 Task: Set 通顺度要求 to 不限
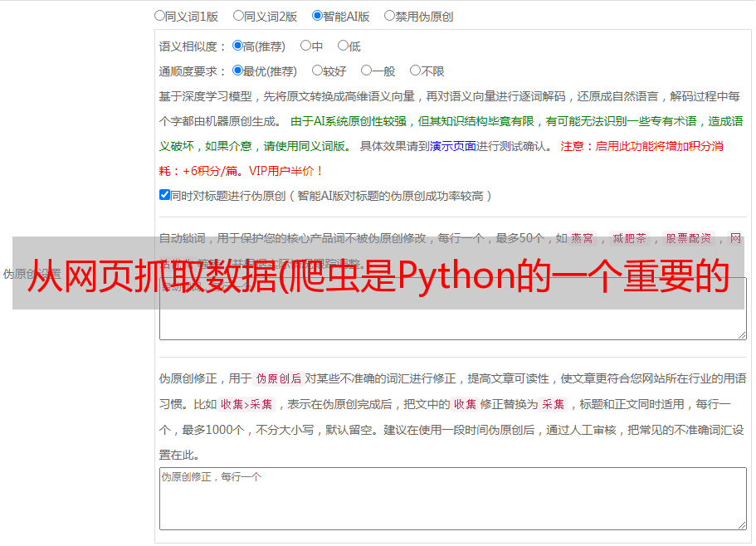coord(415,71)
